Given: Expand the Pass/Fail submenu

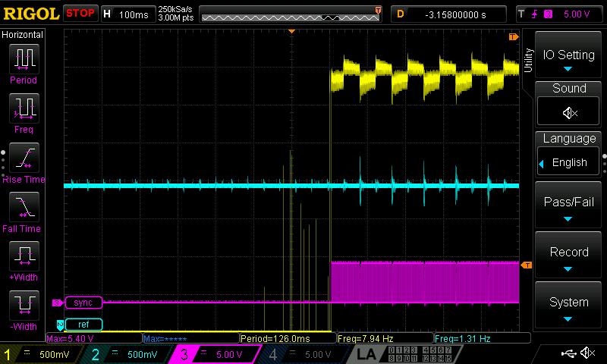Looking at the screenshot, I should (569, 208).
